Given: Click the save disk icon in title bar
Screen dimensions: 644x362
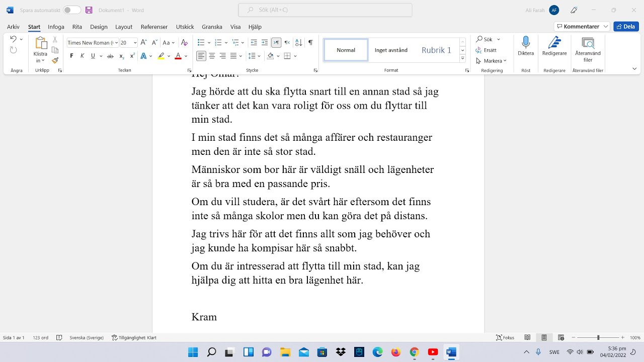Looking at the screenshot, I should (x=89, y=10).
